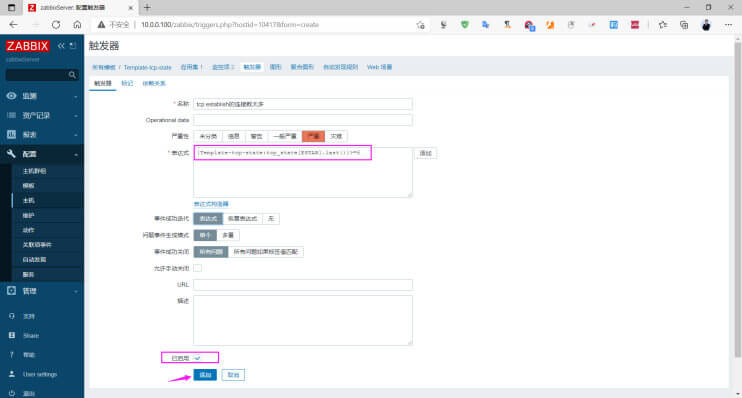Open the 表达式构造器 link
742x398 pixels.
211,204
